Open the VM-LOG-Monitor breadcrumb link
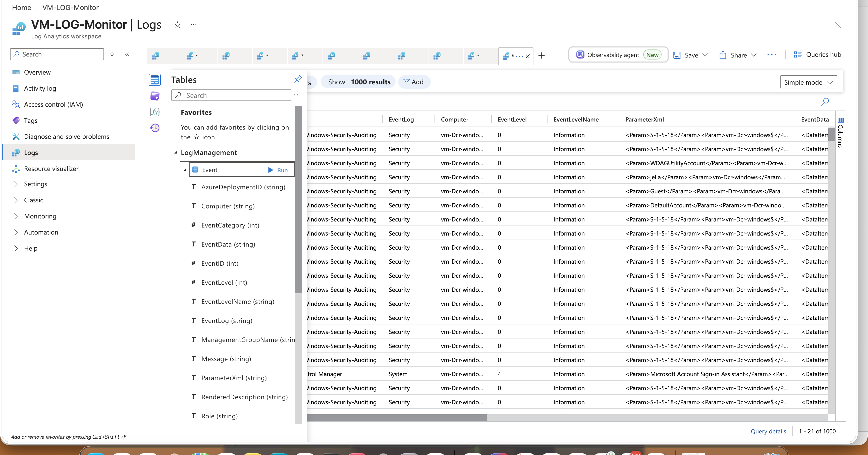This screenshot has width=868, height=455. (x=70, y=8)
